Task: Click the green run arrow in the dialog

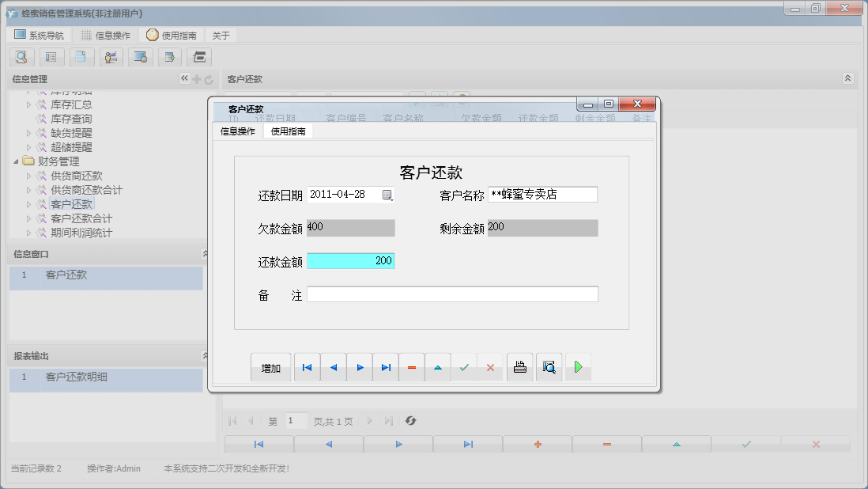Action: 578,366
